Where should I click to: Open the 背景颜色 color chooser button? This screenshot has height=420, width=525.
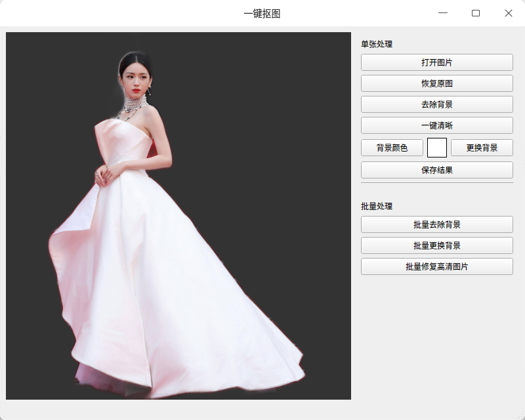pyautogui.click(x=392, y=148)
